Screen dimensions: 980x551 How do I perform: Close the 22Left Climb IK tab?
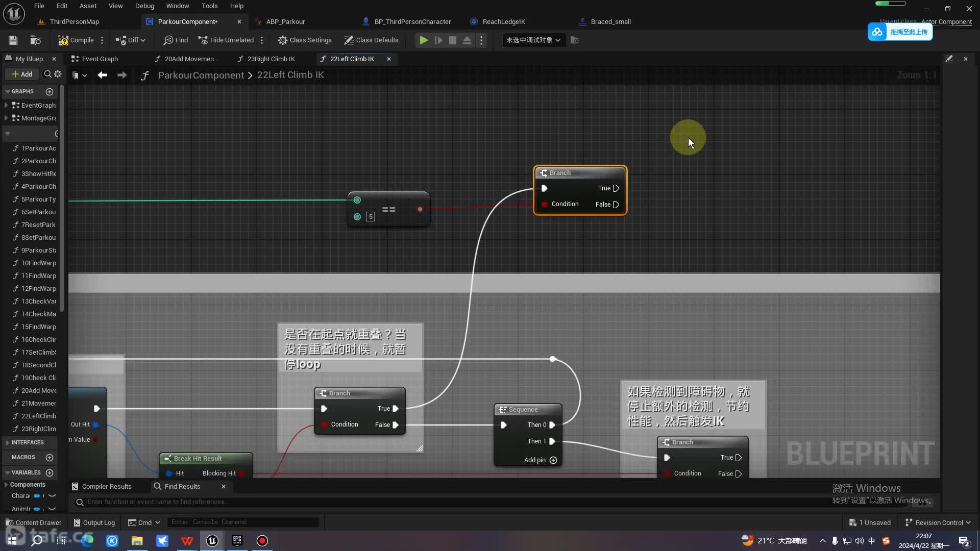(389, 59)
